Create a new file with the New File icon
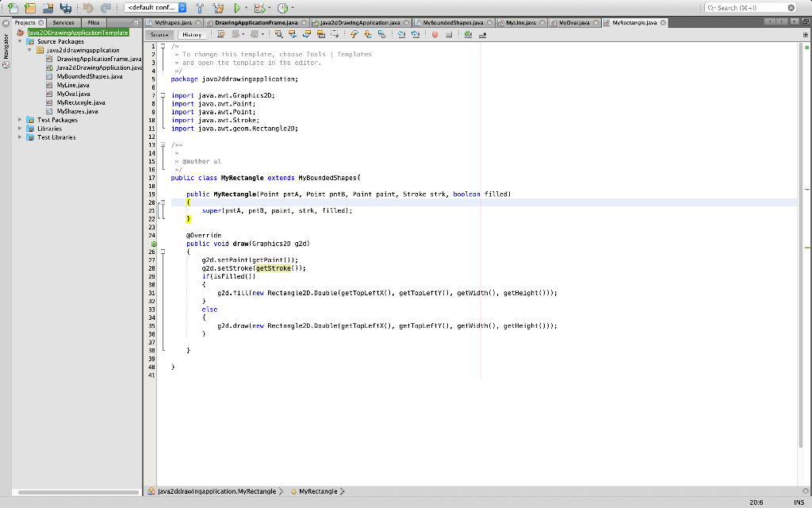812x508 pixels. click(14, 7)
